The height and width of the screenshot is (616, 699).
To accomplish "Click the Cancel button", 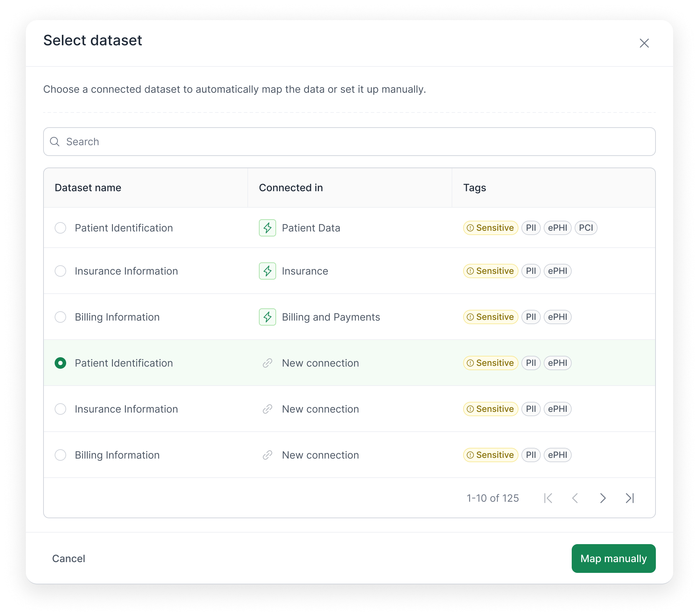I will coord(69,558).
